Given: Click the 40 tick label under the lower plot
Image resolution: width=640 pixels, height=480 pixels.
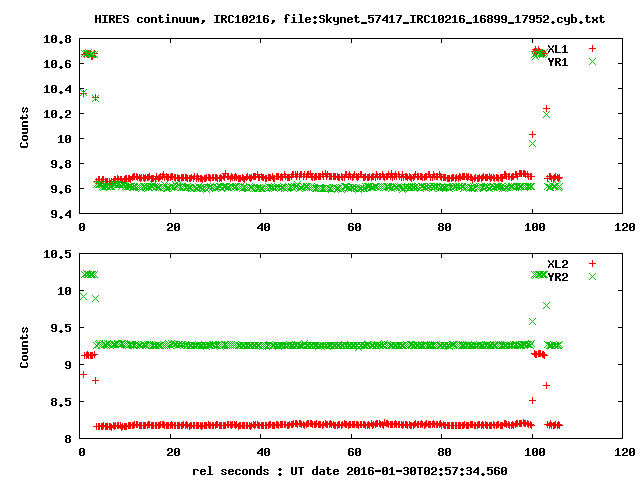Looking at the screenshot, I should click(263, 452).
